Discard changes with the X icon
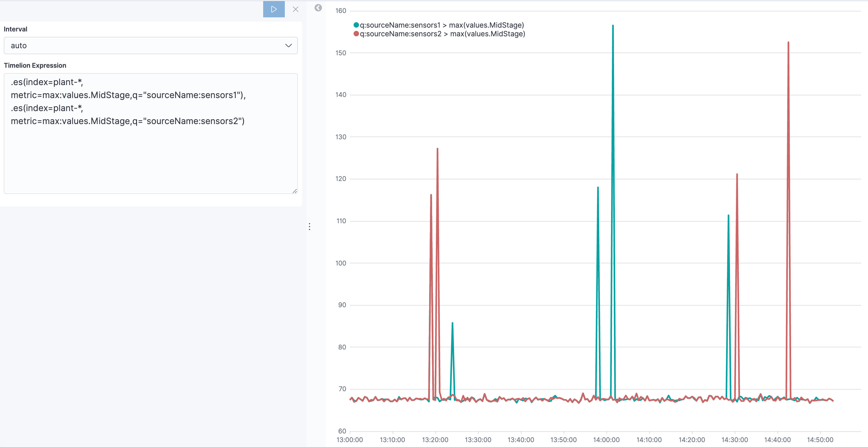 click(x=295, y=9)
